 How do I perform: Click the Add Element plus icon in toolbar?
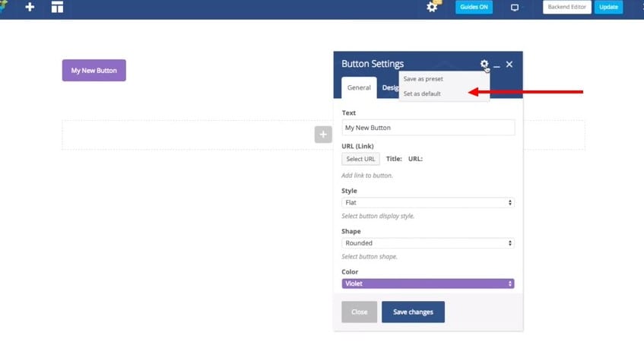click(30, 8)
